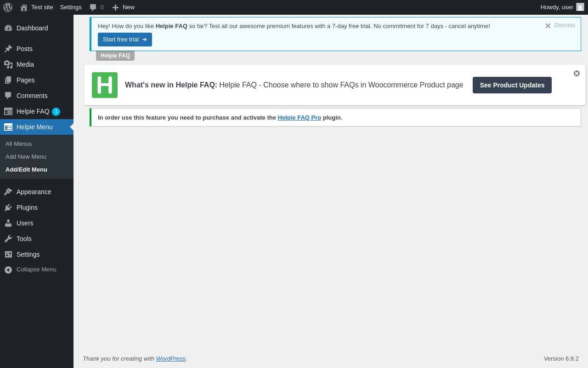
Task: Click the gray Helpie FAQ tag label
Action: (115, 56)
